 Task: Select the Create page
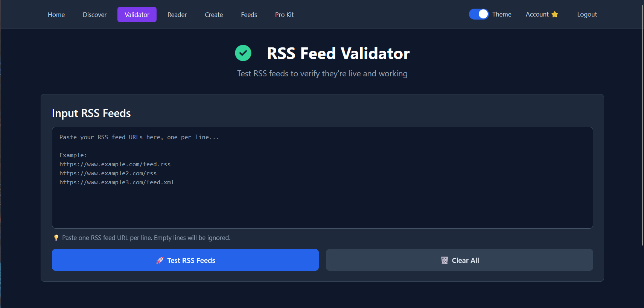(x=213, y=15)
